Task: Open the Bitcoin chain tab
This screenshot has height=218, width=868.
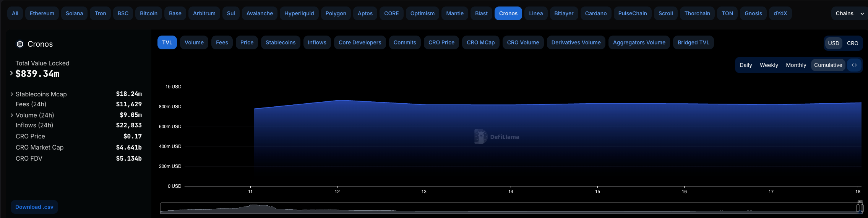Action: [x=149, y=13]
